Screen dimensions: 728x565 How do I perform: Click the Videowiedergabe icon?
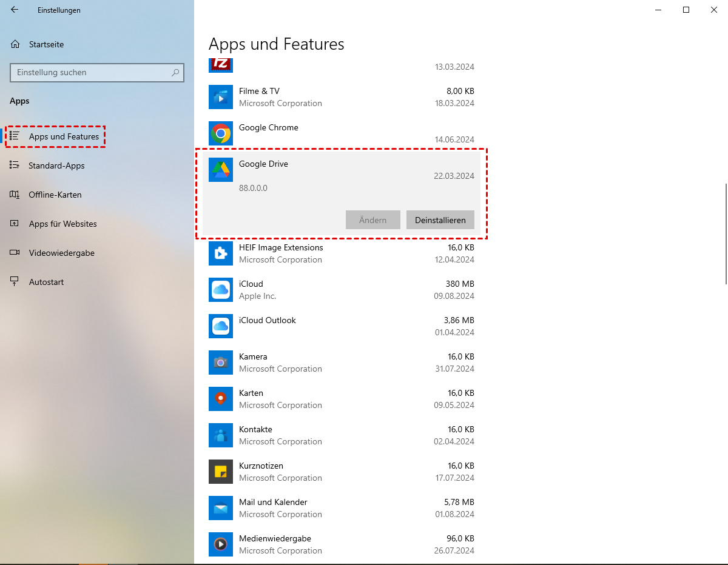tap(15, 253)
